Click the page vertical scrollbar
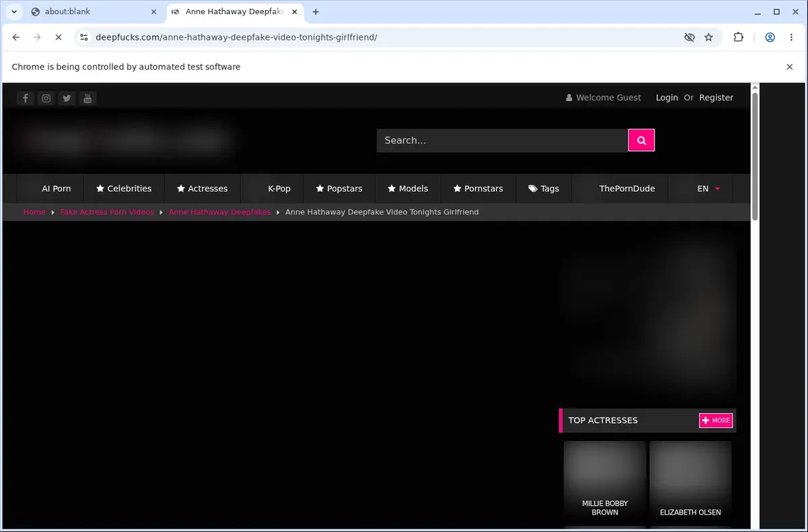Image resolution: width=808 pixels, height=532 pixels. pyautogui.click(x=755, y=156)
